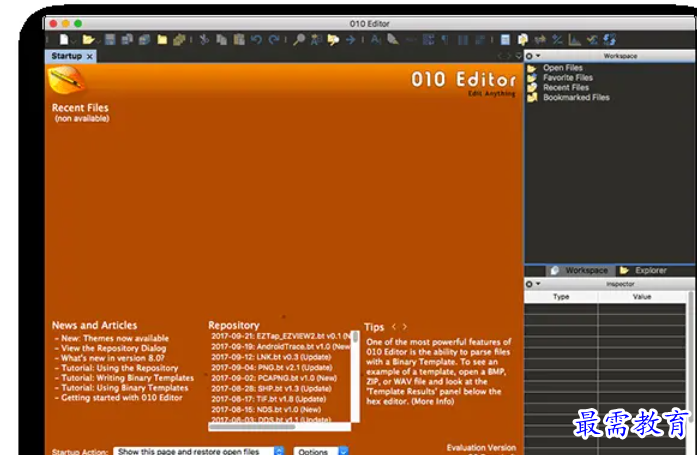Click the Close File folder icon

click(162, 40)
